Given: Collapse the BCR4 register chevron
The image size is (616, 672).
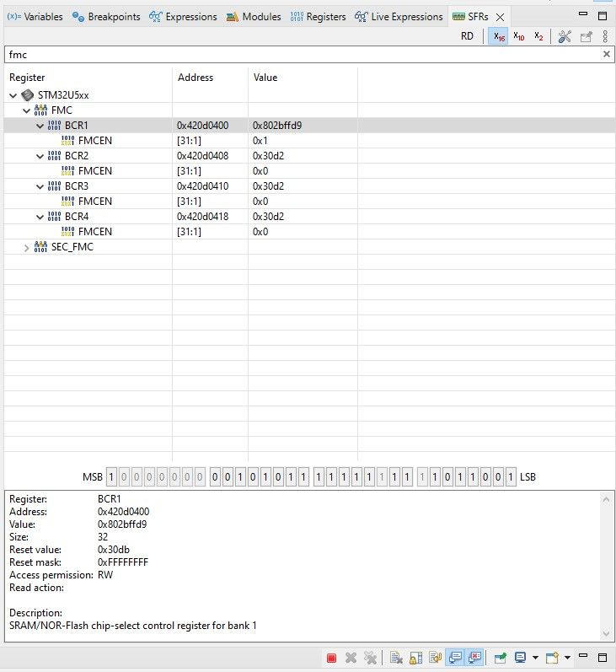Looking at the screenshot, I should (40, 218).
